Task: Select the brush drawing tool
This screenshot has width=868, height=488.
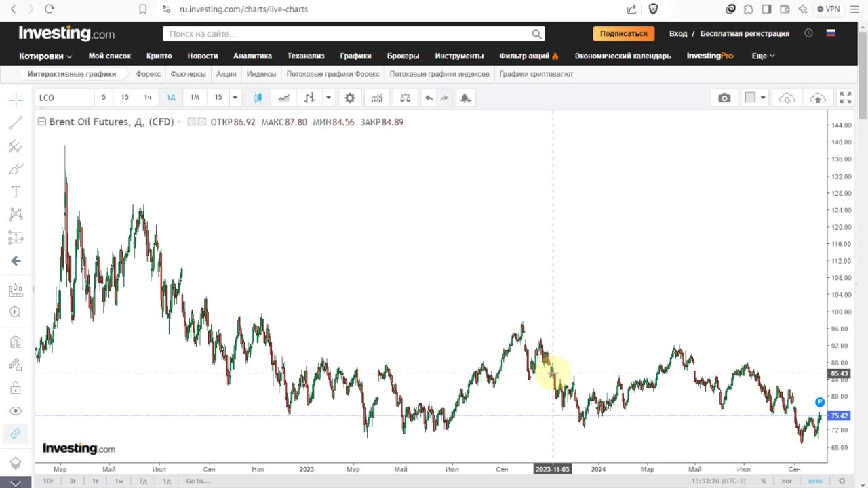Action: click(16, 169)
